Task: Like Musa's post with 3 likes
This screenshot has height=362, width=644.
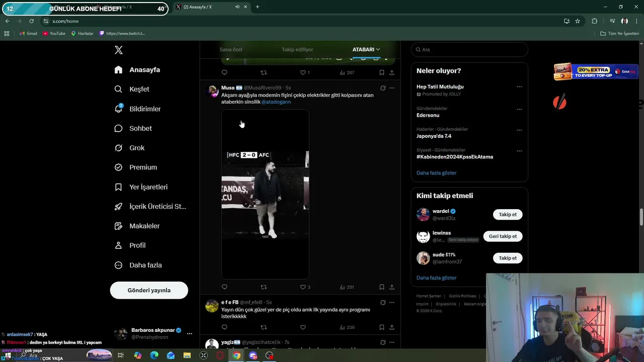Action: pos(305,287)
